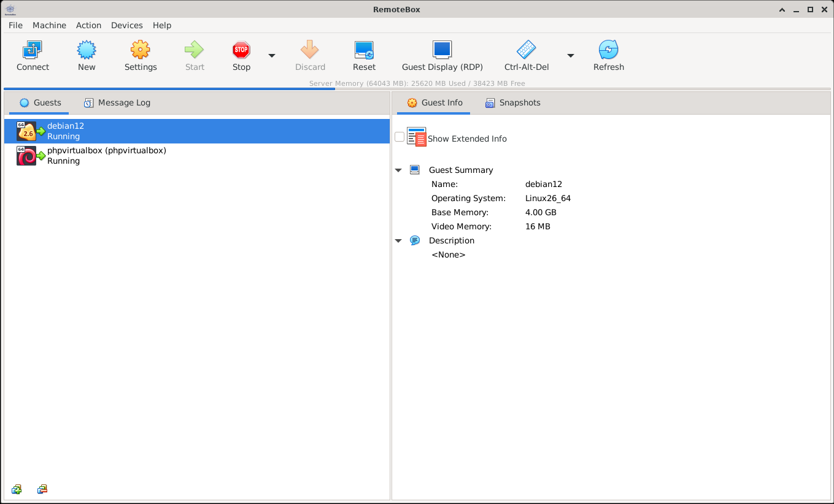This screenshot has height=504, width=834.
Task: Click the Linux26_64 operating system value
Action: (x=548, y=198)
